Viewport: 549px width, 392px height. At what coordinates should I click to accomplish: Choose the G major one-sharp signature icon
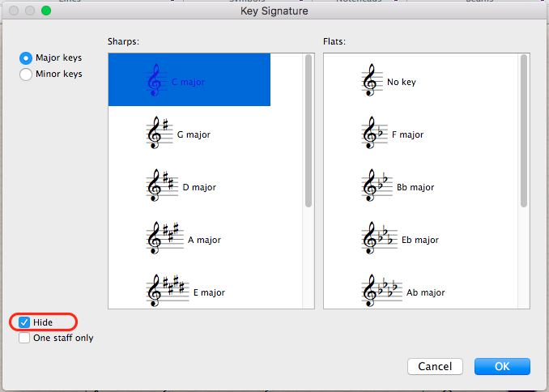[x=157, y=134]
